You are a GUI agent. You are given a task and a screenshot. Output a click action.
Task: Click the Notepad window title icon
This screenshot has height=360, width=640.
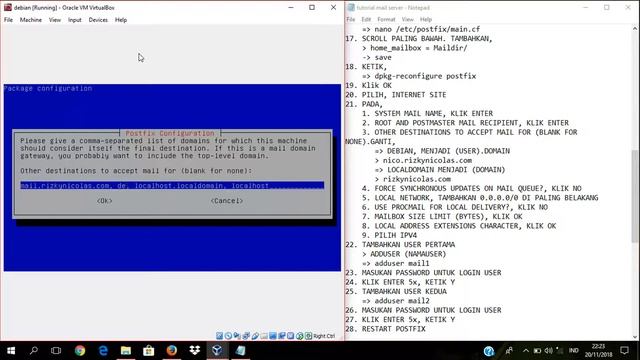coord(351,7)
